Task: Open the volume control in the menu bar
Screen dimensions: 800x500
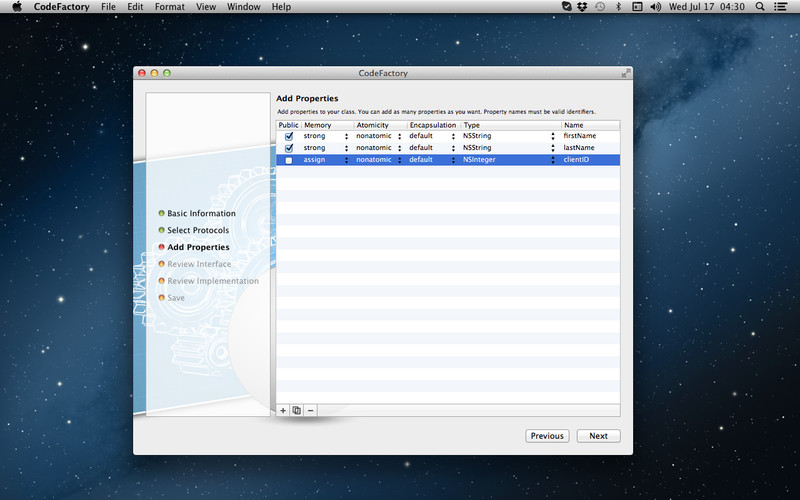Action: click(x=656, y=7)
